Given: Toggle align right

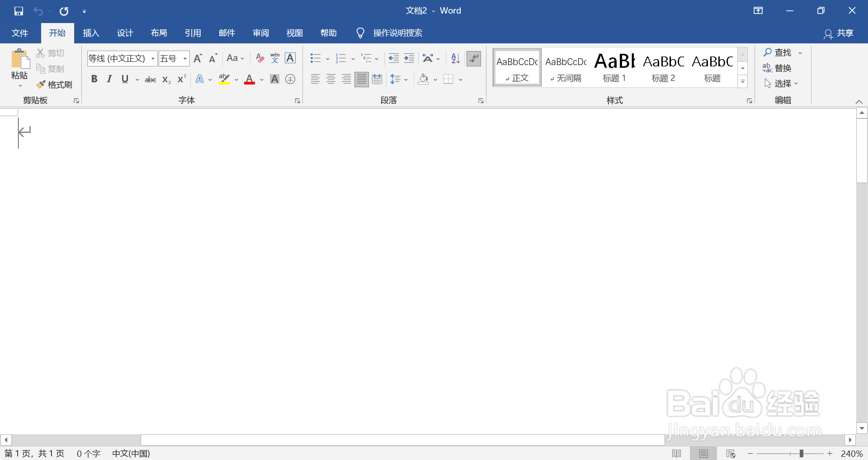Looking at the screenshot, I should point(346,80).
